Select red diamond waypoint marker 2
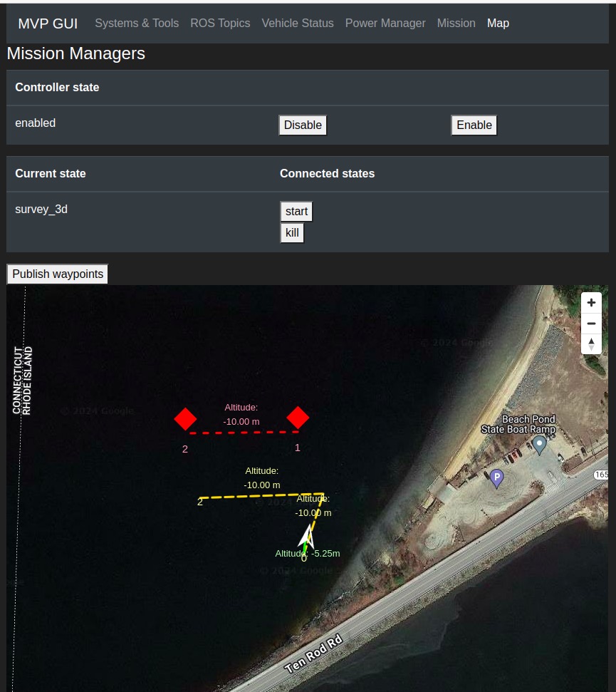The width and height of the screenshot is (616, 692). coord(185,419)
